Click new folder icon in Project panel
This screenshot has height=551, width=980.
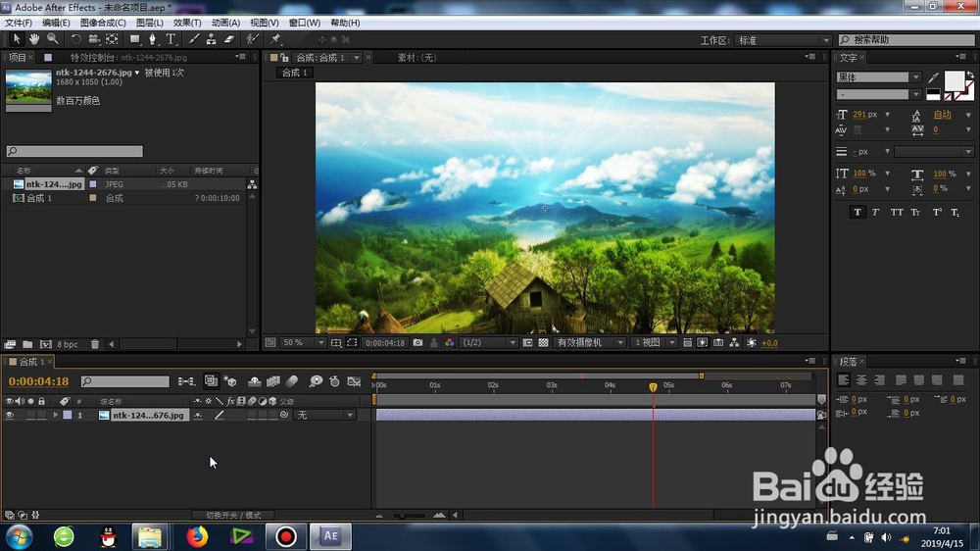click(x=27, y=344)
